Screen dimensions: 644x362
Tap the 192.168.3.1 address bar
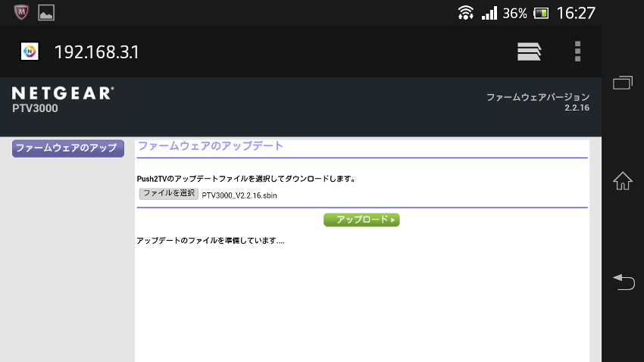pyautogui.click(x=96, y=52)
